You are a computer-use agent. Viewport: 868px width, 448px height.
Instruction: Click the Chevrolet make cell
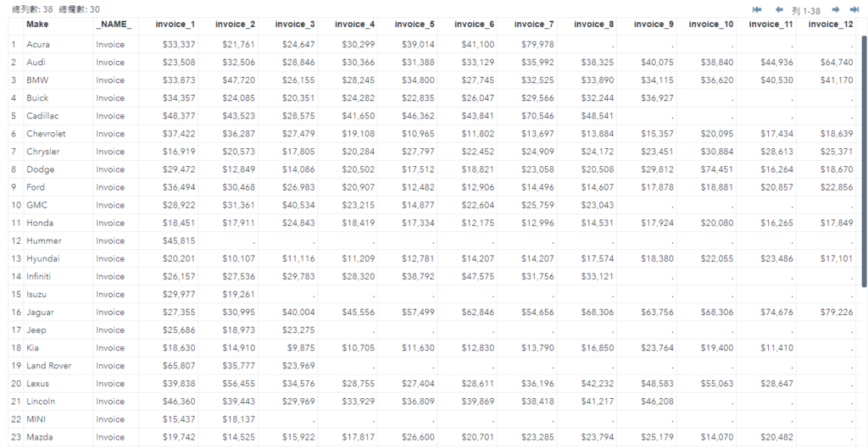46,134
